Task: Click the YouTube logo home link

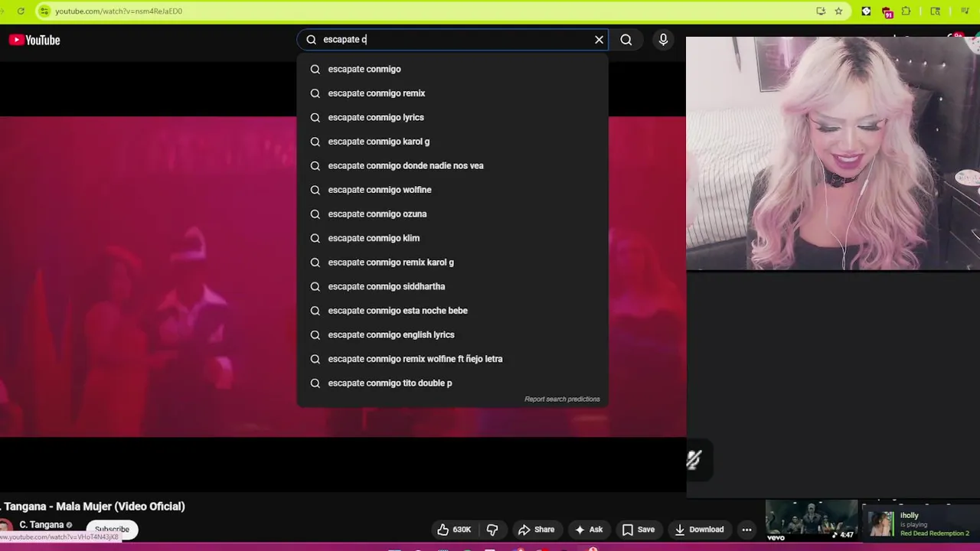Action: tap(34, 40)
